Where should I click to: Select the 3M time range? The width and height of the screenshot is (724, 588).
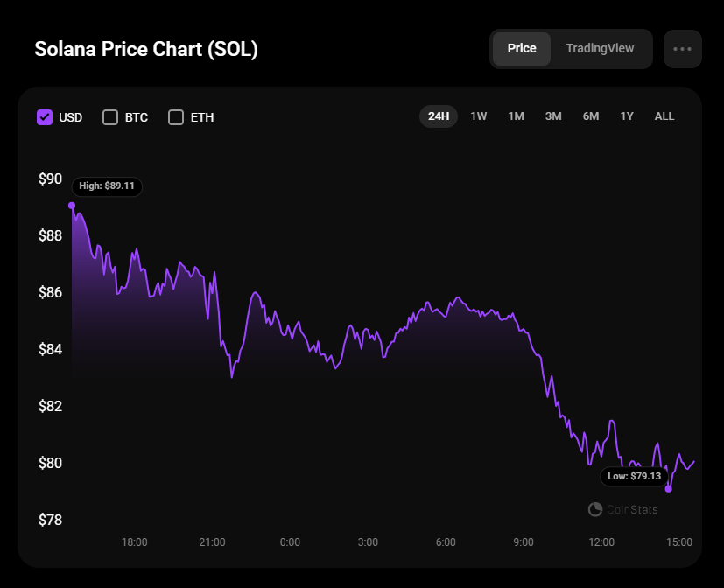pos(553,116)
